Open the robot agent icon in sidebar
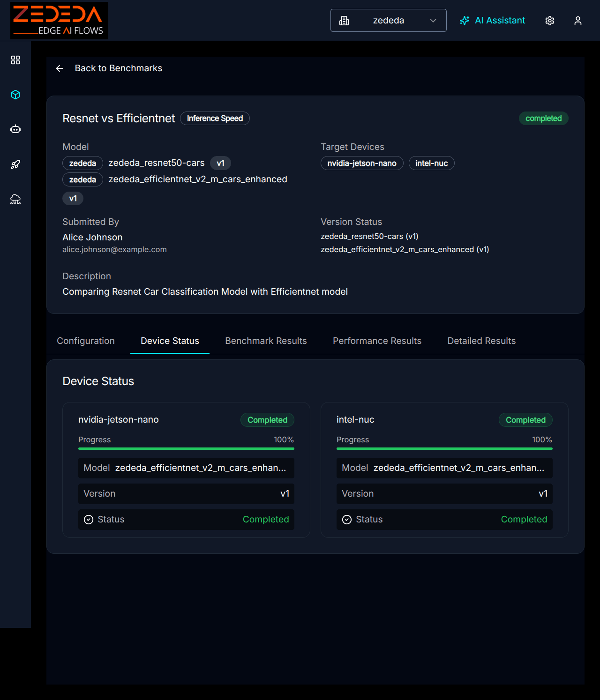This screenshot has width=600, height=700. (x=15, y=129)
